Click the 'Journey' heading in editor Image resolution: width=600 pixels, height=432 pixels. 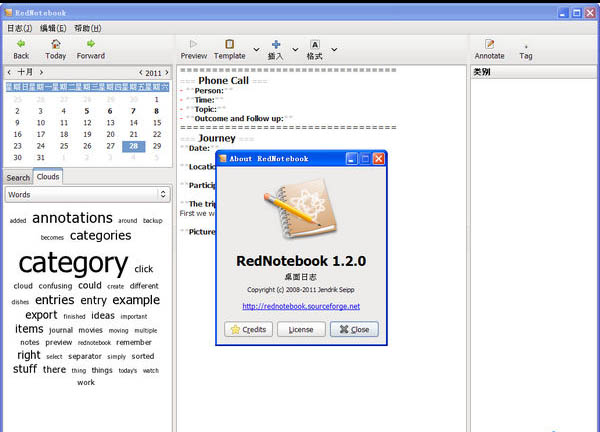point(217,138)
